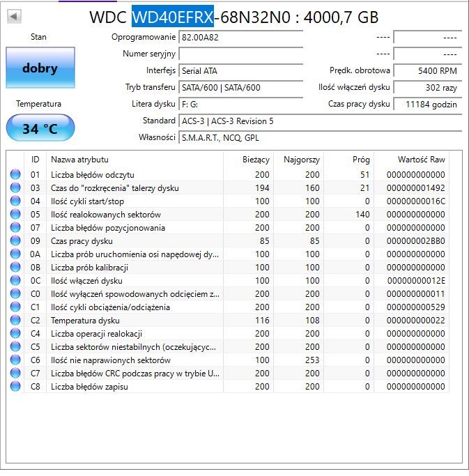Click the previous disk arrow button
This screenshot has width=469, height=476.
14,17
